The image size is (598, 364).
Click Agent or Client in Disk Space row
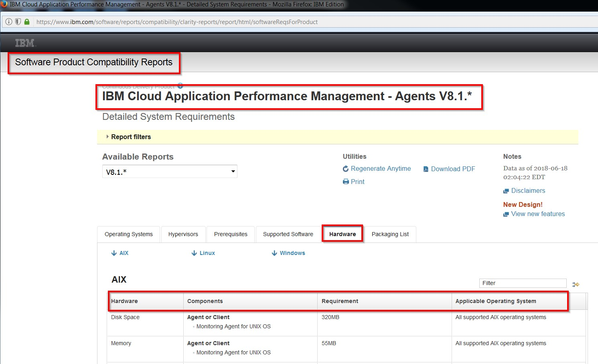(x=208, y=317)
